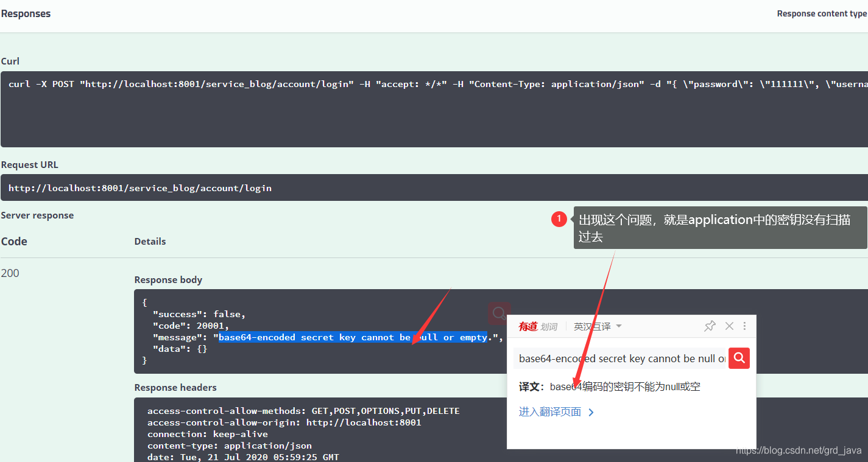
Task: Pin the Youdao translation popup
Action: (x=710, y=326)
